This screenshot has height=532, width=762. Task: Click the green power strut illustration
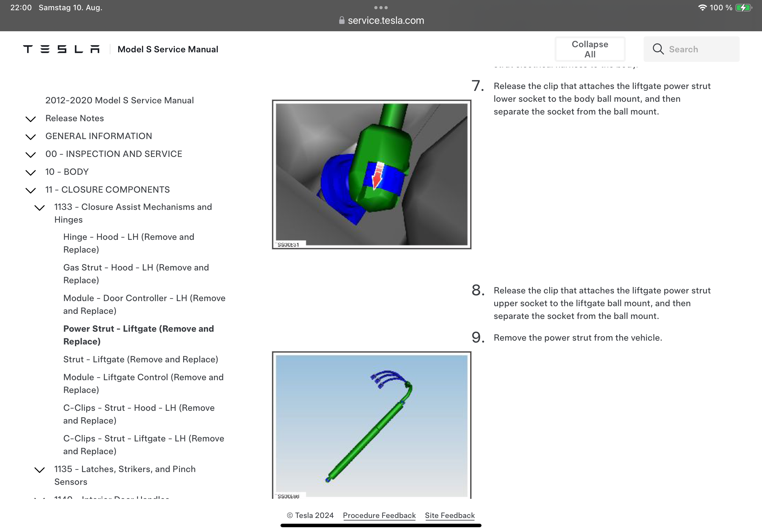tap(371, 425)
